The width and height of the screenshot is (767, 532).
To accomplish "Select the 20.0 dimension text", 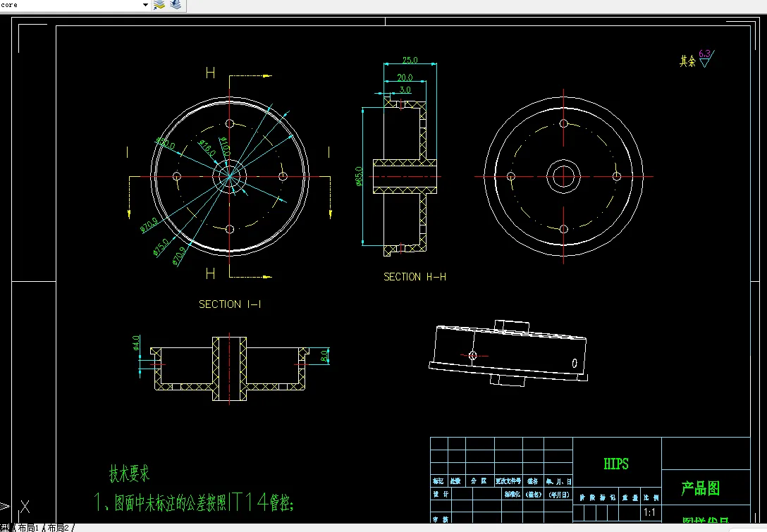I will (x=405, y=78).
